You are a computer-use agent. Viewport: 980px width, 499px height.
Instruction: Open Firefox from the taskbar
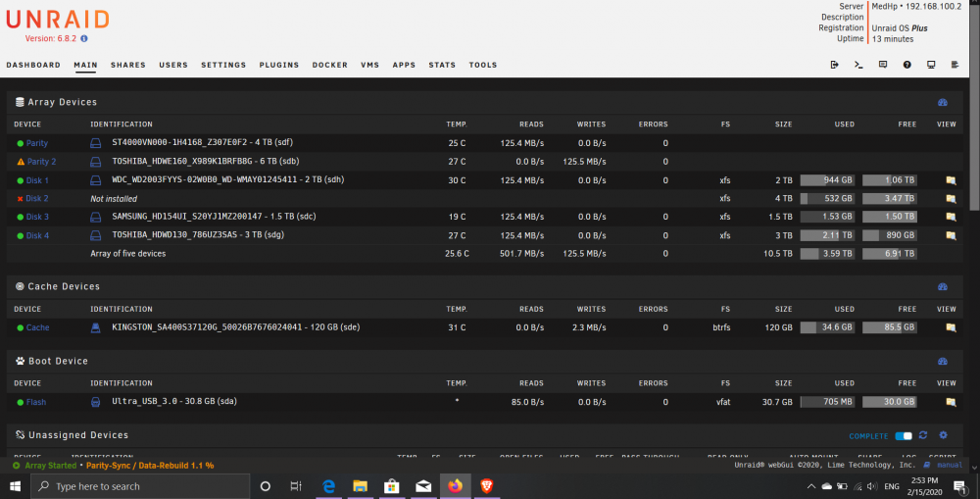[455, 486]
